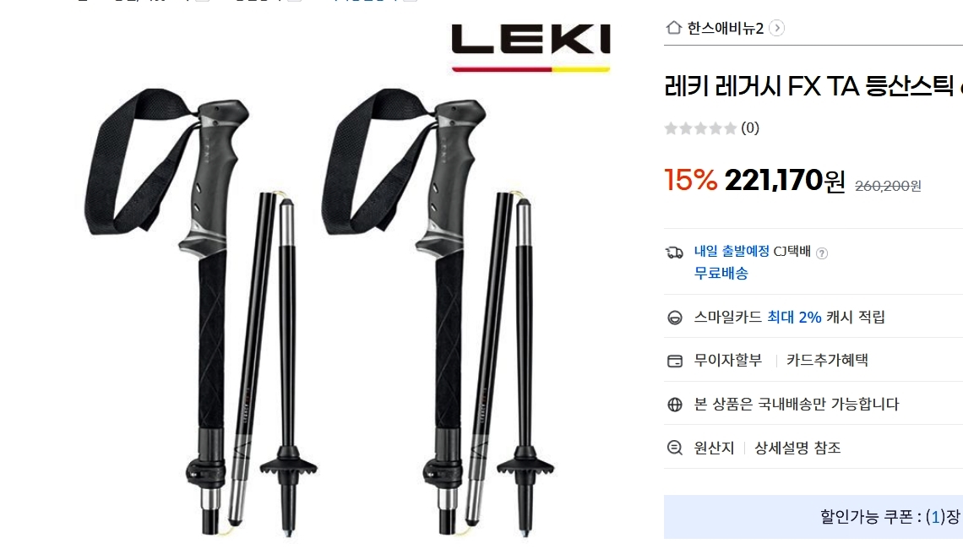Click the star rating icons
963x560 pixels.
tap(700, 128)
